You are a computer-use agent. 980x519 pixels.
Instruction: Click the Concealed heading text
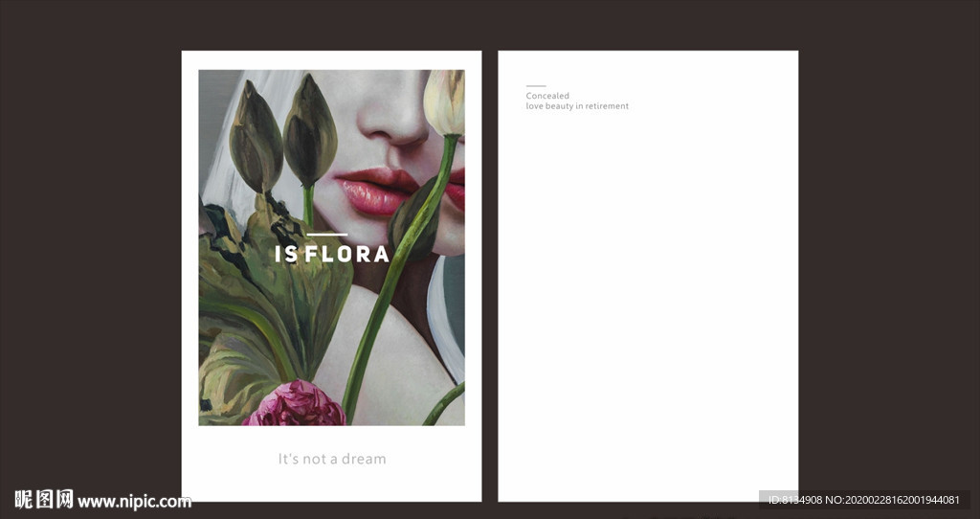point(547,96)
